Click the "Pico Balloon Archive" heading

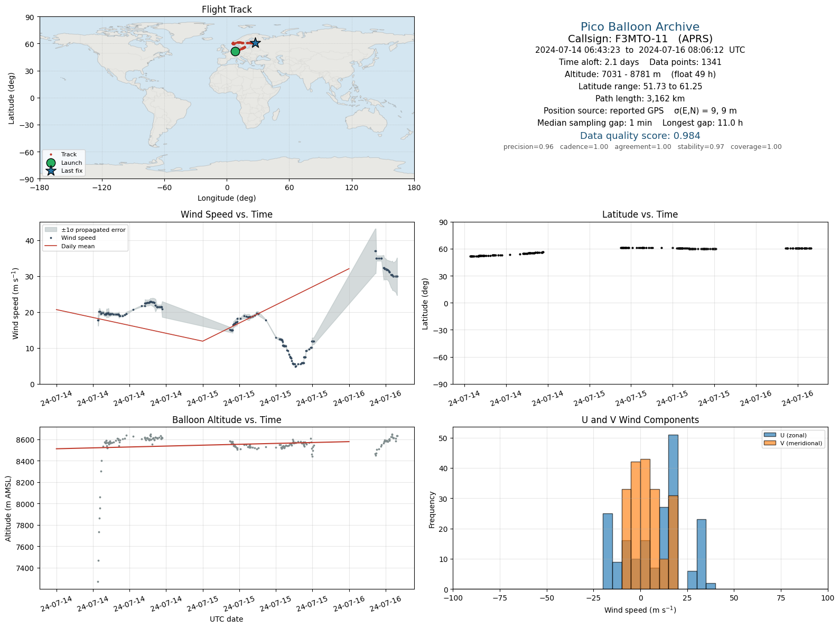pyautogui.click(x=640, y=27)
